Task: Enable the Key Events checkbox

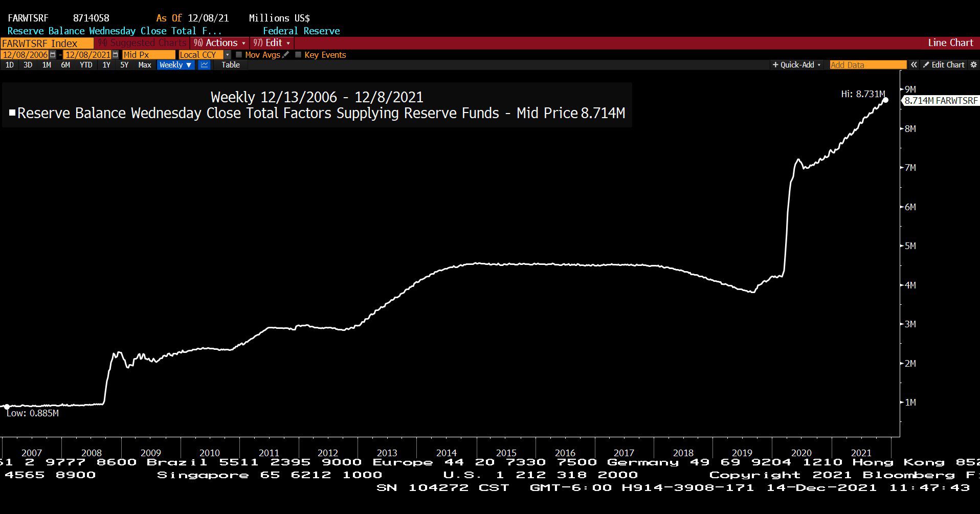Action: (298, 55)
